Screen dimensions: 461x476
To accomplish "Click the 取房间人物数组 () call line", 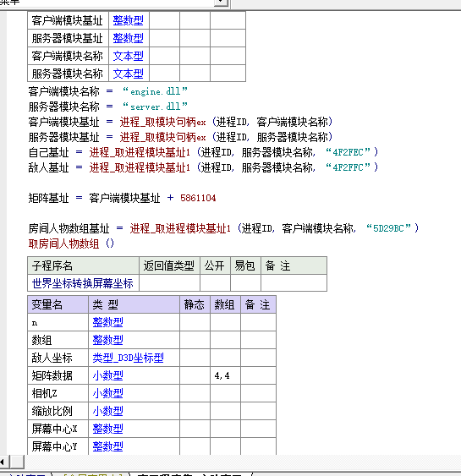I will [x=71, y=243].
